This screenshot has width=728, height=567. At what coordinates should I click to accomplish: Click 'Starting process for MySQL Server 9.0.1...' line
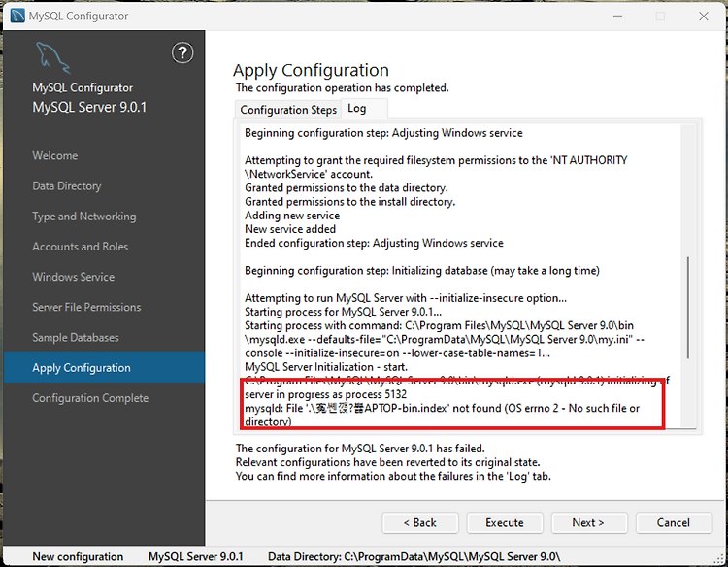pyautogui.click(x=343, y=312)
